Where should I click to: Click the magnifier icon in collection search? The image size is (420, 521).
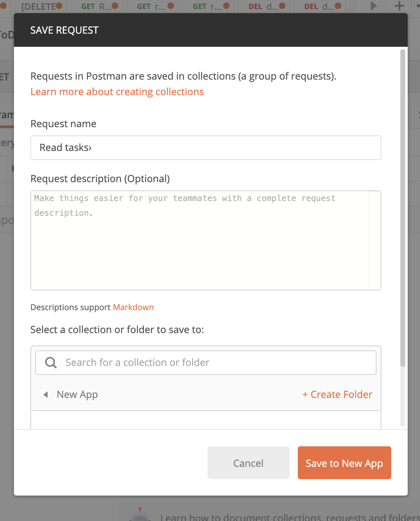tap(50, 362)
